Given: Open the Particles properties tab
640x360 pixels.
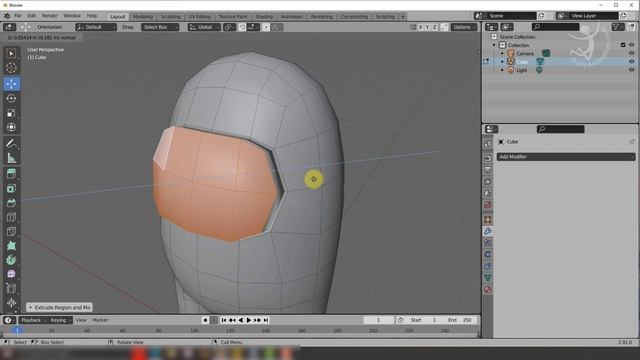Looking at the screenshot, I should (488, 243).
